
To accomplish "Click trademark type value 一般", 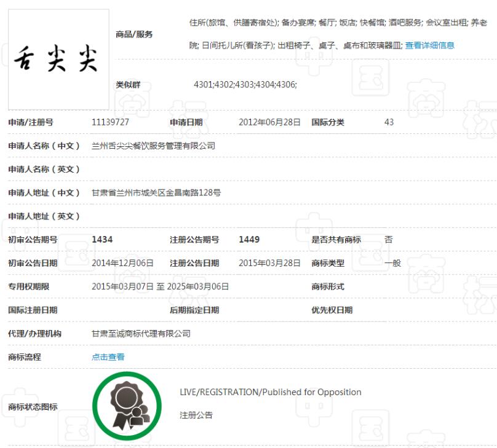I will click(x=392, y=263).
